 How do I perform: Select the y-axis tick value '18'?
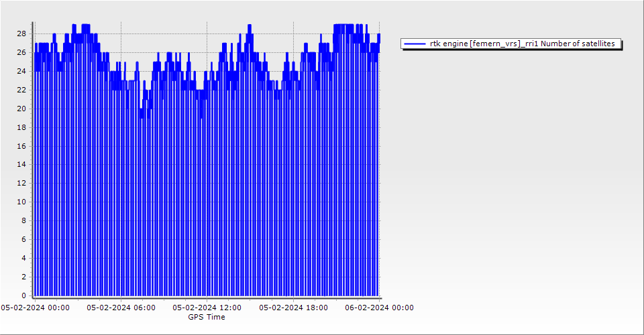pyautogui.click(x=21, y=127)
